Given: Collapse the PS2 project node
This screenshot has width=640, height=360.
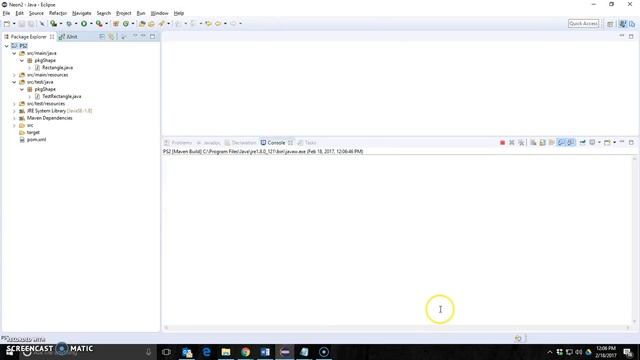Looking at the screenshot, I should coord(7,46).
